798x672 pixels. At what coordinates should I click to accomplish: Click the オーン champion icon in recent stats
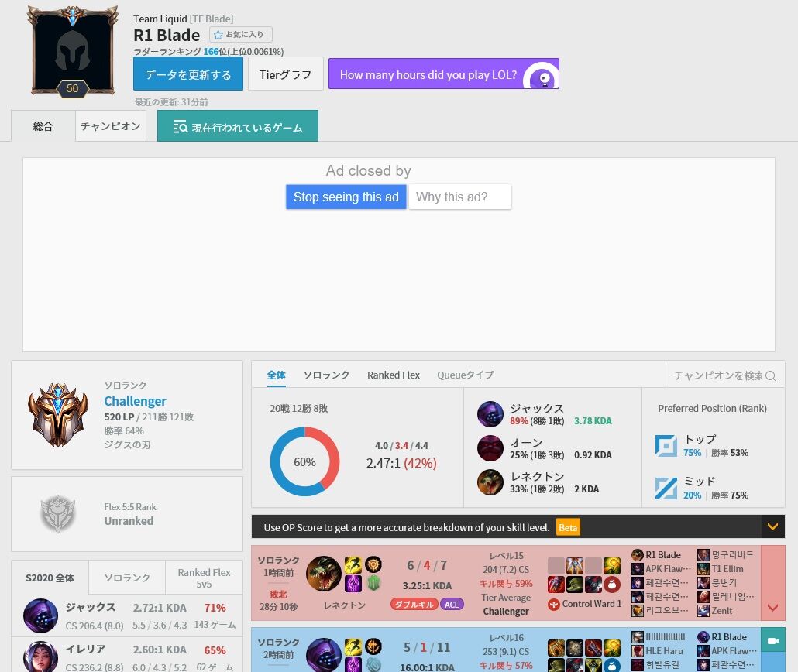click(490, 448)
